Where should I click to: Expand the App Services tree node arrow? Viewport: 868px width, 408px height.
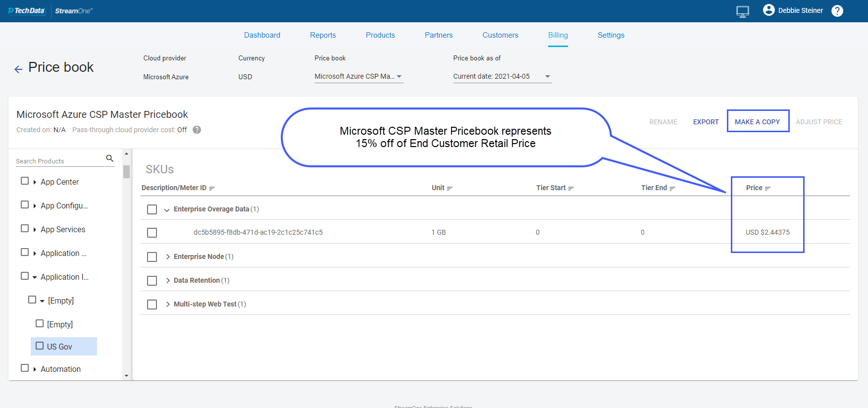(35, 230)
